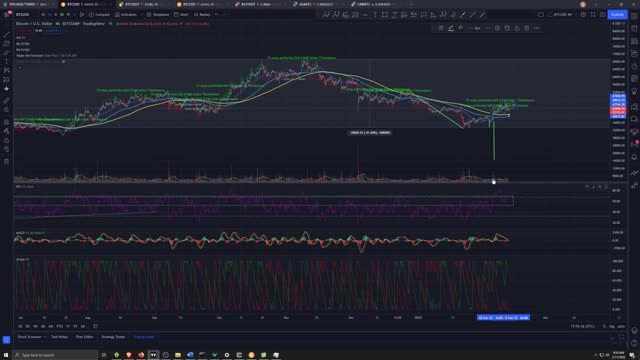Select the trend line tool in left toolbar
The width and height of the screenshot is (640, 360).
pyautogui.click(x=7, y=34)
